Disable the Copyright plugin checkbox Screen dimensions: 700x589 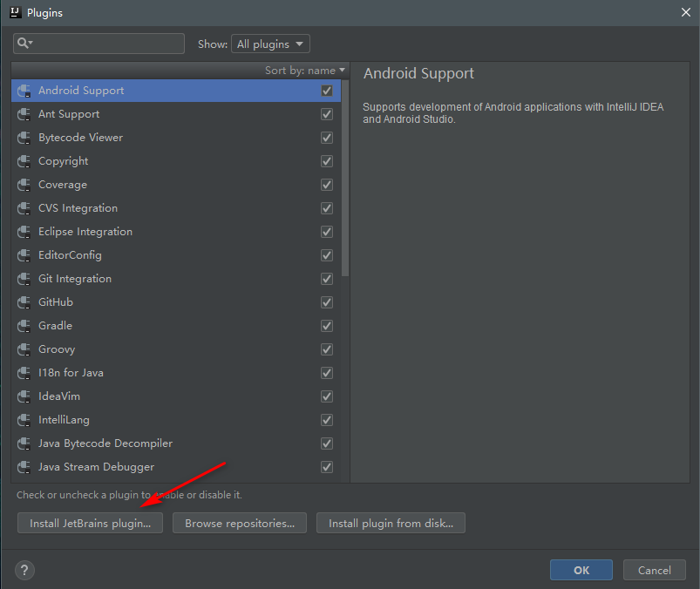(327, 161)
